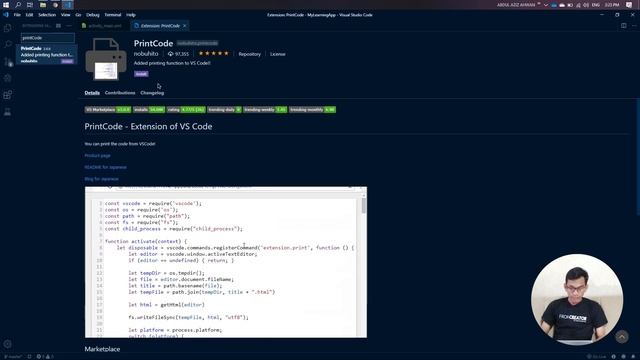Click the bottom activity bar icon below Extensions
This screenshot has height=360, width=640.
point(7,112)
